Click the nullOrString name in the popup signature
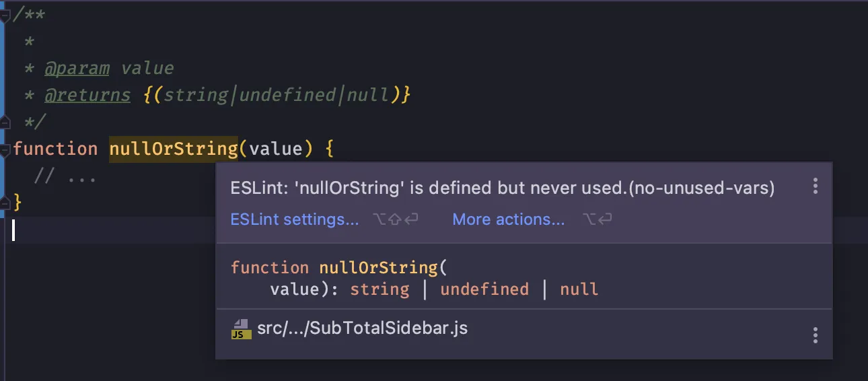The width and height of the screenshot is (868, 381). (x=378, y=267)
